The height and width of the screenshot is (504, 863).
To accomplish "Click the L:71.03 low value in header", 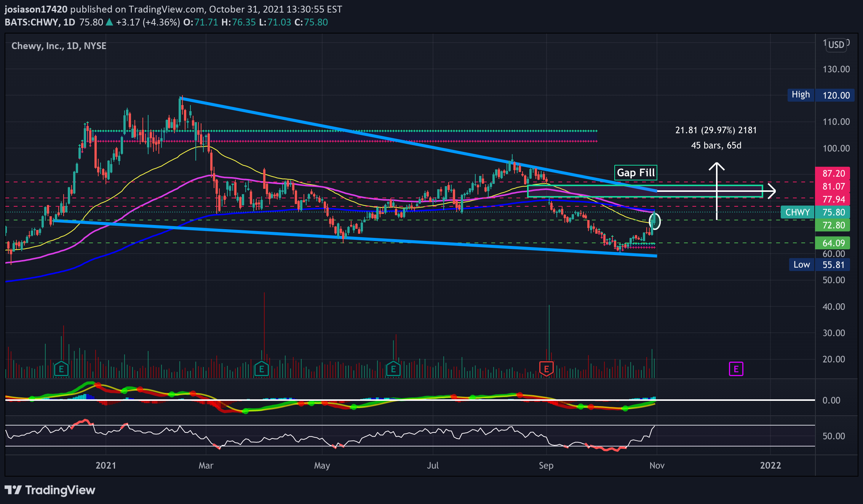I will point(275,22).
